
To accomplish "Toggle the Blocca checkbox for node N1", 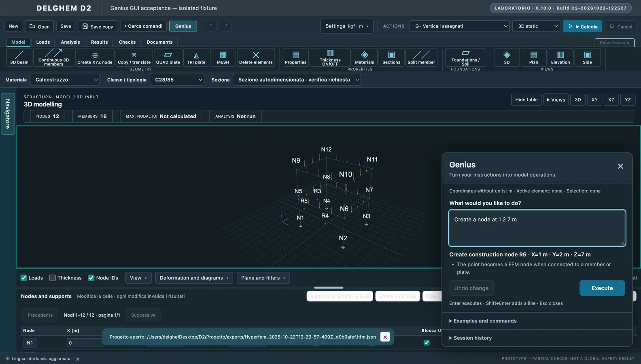I will coord(427,343).
